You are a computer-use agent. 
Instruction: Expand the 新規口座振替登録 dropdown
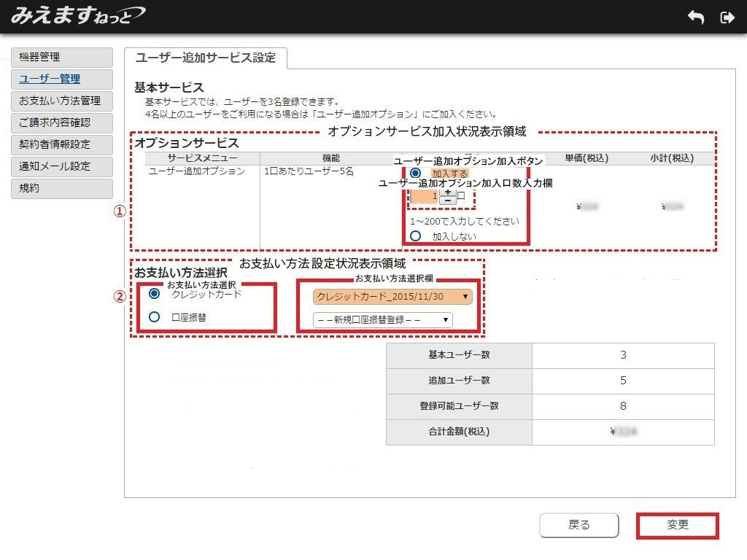[382, 320]
